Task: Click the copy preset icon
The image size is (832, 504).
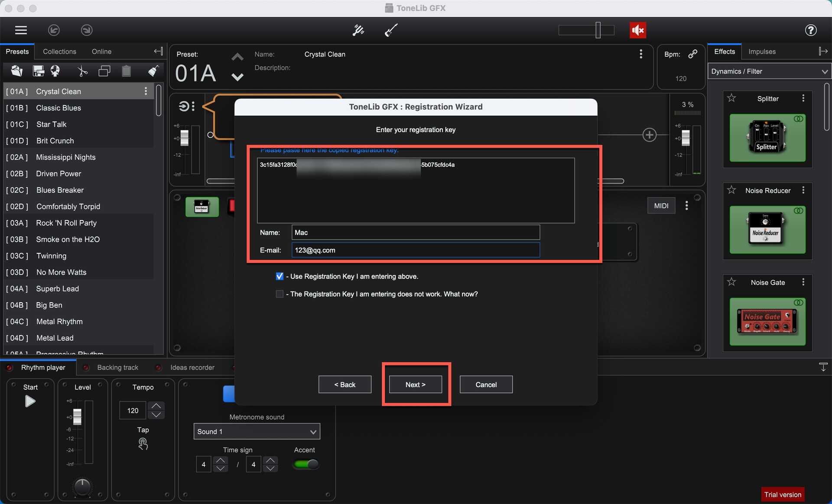Action: tap(104, 71)
